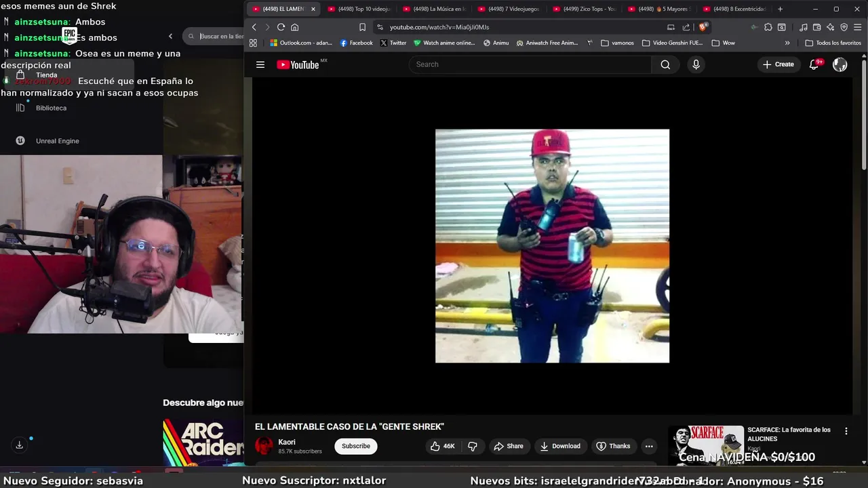This screenshot has height=488, width=868.
Task: Click the YouTube search input field
Action: 530,64
